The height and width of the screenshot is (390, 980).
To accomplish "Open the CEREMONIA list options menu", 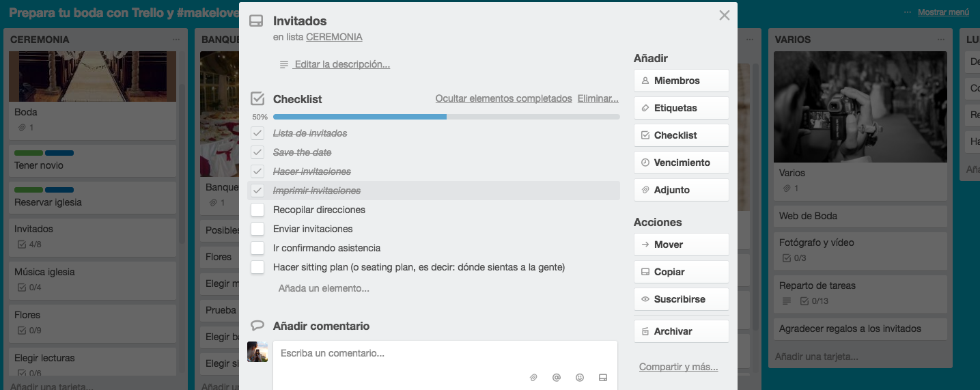I will (176, 40).
